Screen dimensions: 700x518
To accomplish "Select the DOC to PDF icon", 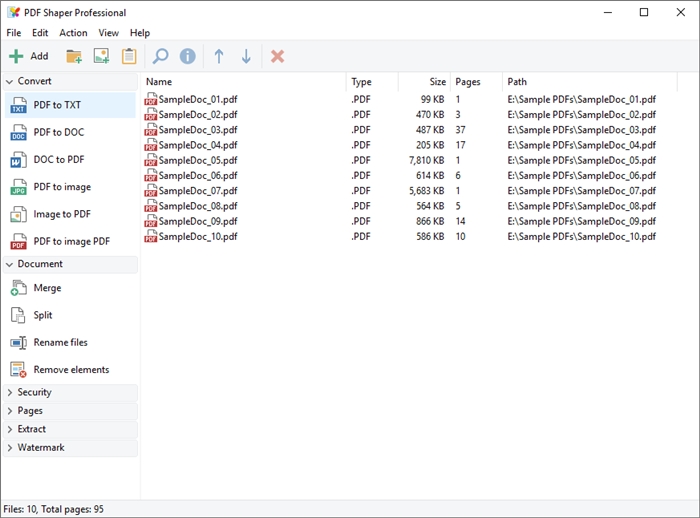I will pyautogui.click(x=18, y=160).
